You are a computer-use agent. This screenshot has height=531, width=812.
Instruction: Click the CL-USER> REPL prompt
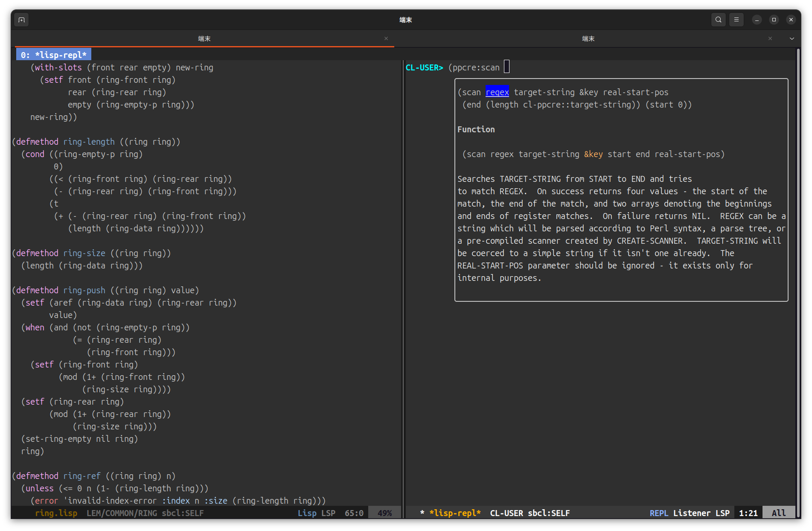pos(425,67)
